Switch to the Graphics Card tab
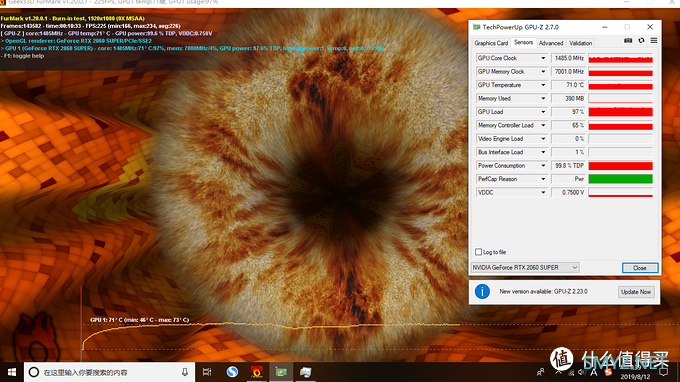This screenshot has height=382, width=680. point(491,43)
